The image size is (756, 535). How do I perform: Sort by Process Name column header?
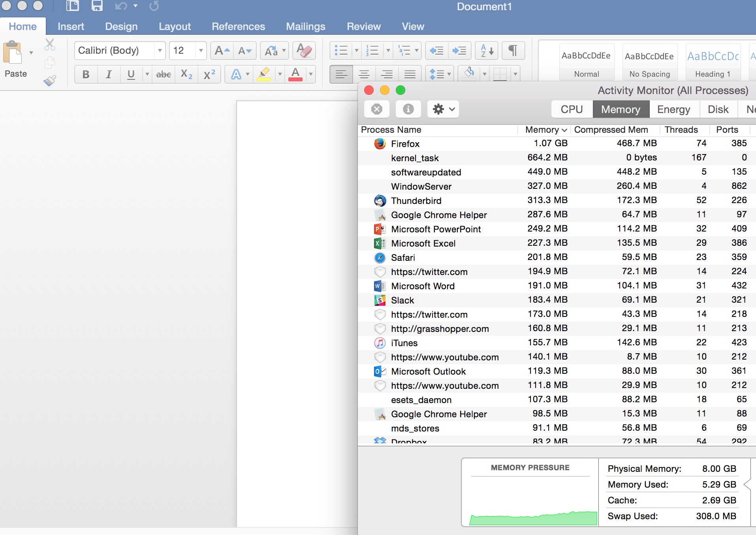click(x=438, y=130)
